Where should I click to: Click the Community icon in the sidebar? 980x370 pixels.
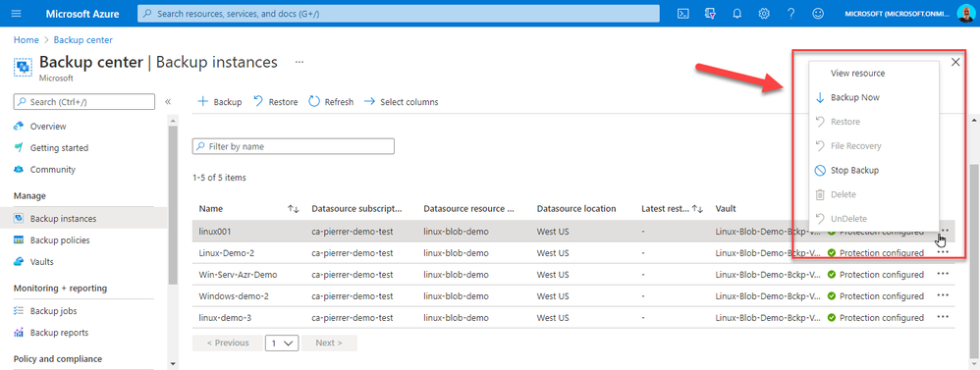[x=19, y=170]
